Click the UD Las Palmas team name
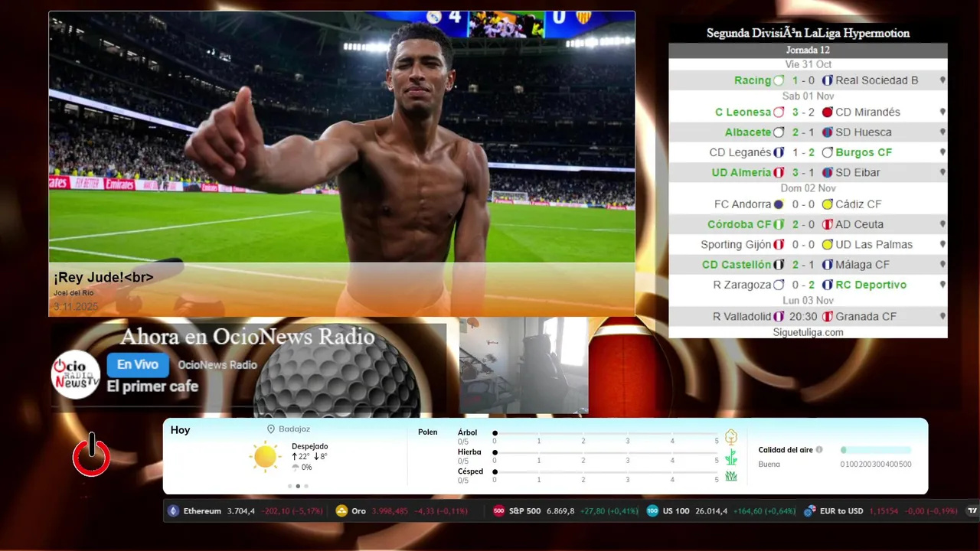Screen dimensions: 980x551 pyautogui.click(x=874, y=244)
